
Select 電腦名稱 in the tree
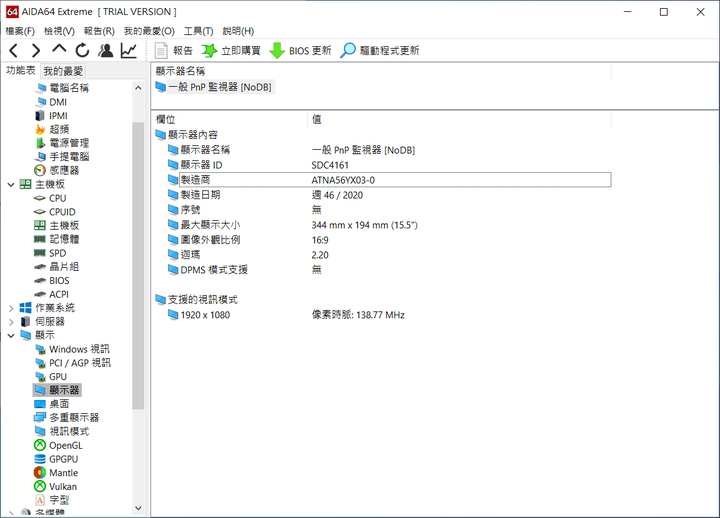[62, 88]
